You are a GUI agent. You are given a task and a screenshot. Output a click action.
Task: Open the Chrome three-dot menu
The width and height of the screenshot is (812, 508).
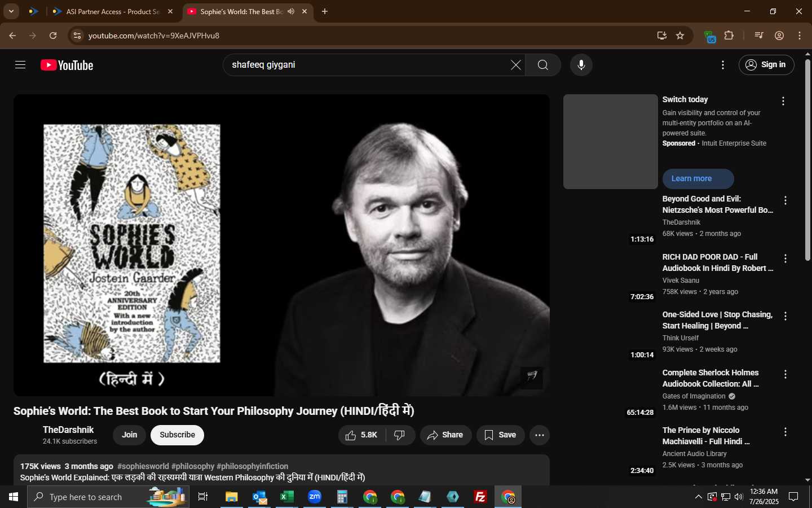click(x=800, y=36)
